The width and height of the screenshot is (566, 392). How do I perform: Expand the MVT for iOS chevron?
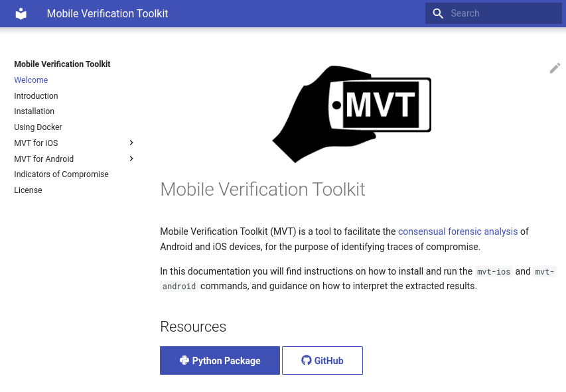click(131, 143)
